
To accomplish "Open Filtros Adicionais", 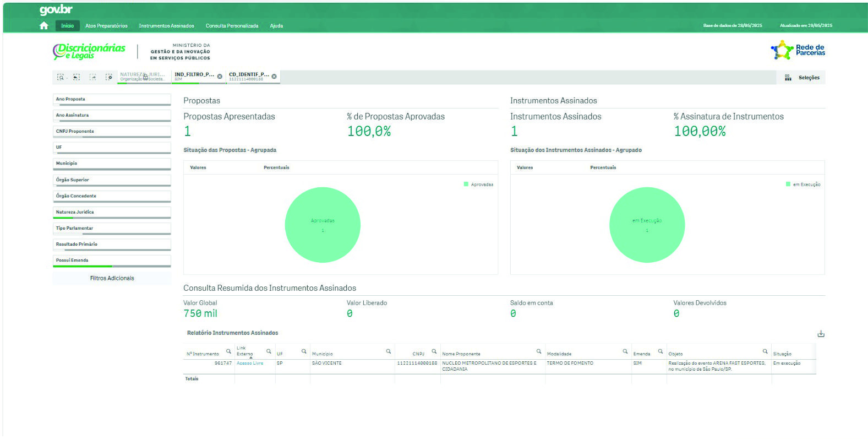I will pyautogui.click(x=112, y=279).
